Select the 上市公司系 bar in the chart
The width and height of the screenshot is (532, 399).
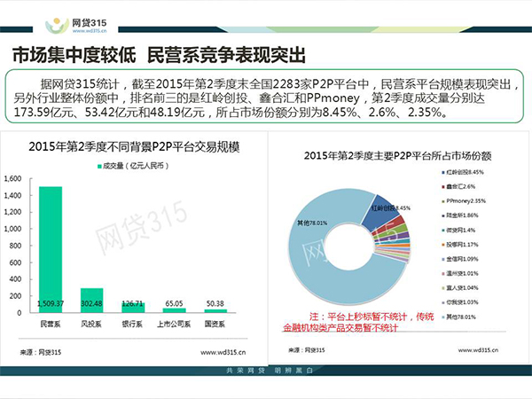click(174, 310)
